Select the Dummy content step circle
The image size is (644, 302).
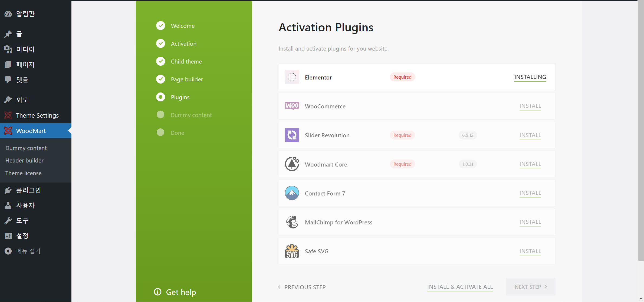click(x=160, y=115)
